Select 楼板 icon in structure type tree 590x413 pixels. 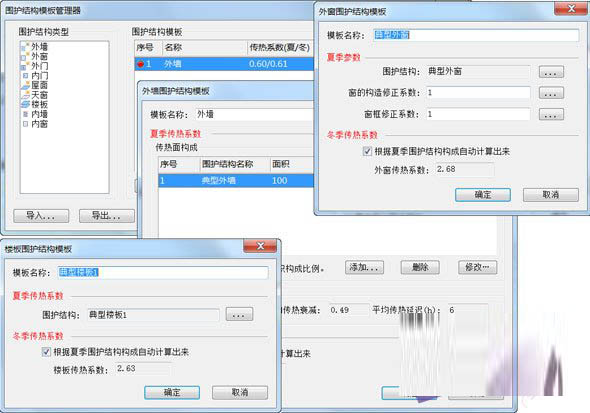[x=25, y=104]
